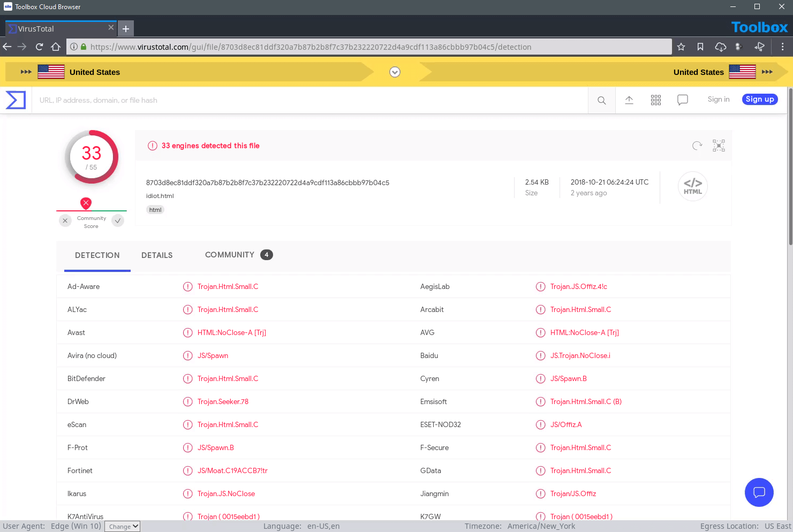This screenshot has width=793, height=532.
Task: Click the 2018-10-21 06:24:24 UTC timestamp
Action: pyautogui.click(x=609, y=183)
